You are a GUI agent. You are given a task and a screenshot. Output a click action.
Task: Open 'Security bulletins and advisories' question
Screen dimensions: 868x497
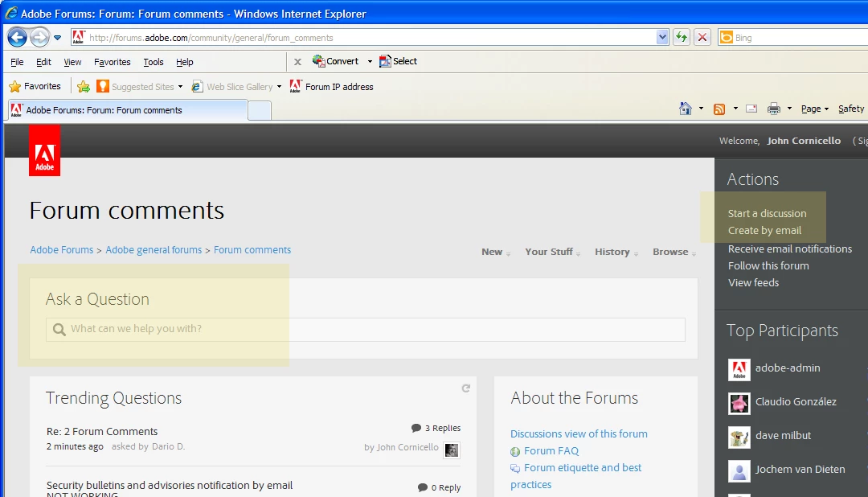[170, 488]
